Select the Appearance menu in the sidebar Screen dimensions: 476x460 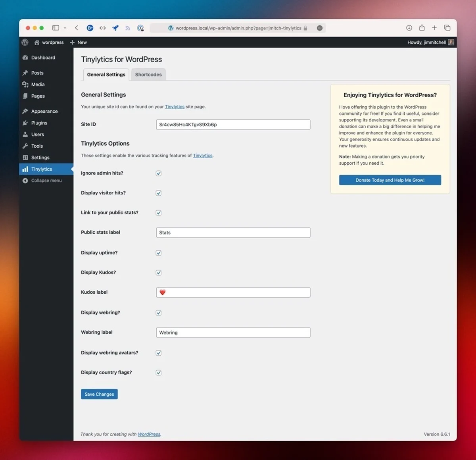tap(44, 111)
